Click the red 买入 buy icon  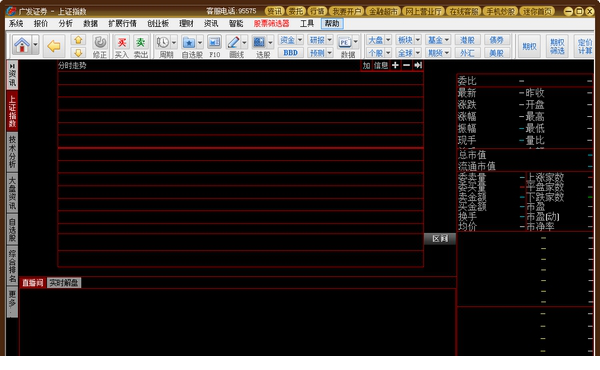pyautogui.click(x=122, y=46)
